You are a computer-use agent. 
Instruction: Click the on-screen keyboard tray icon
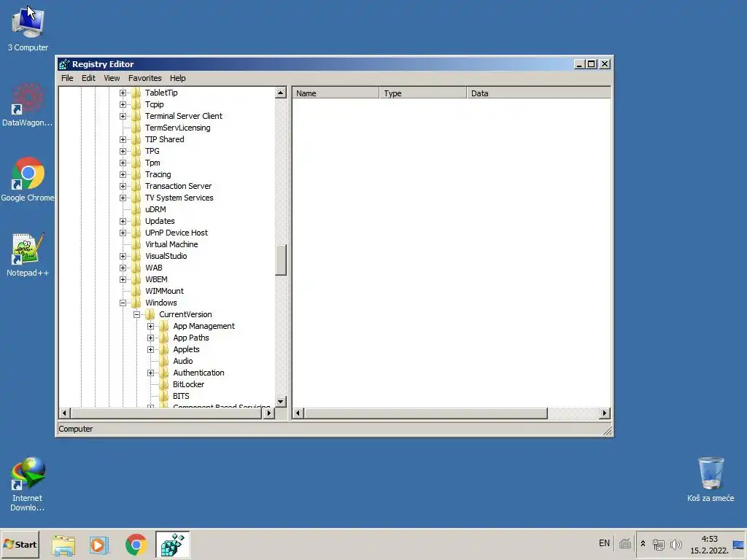625,543
